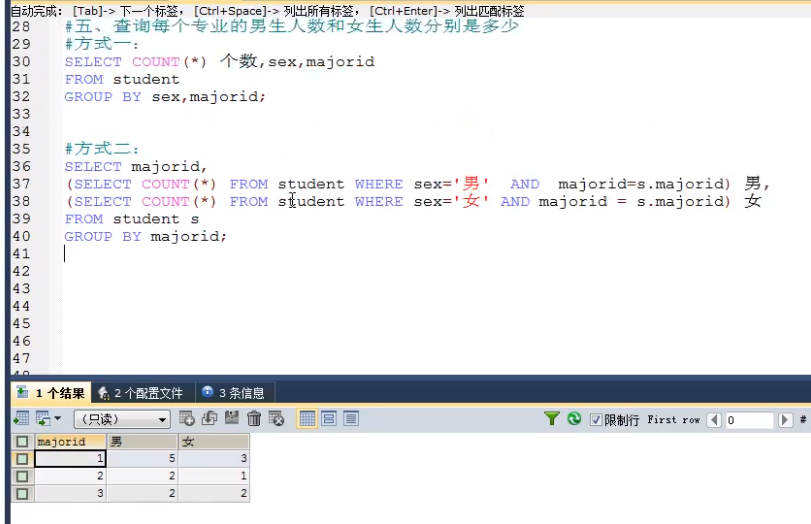Click the First row input field
This screenshot has height=524, width=811.
749,420
